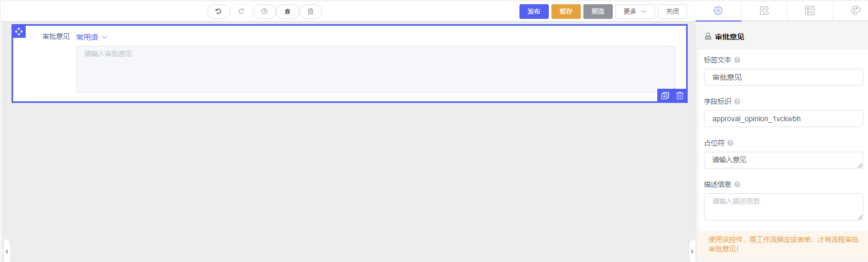868x262 pixels.
Task: Click the redo icon in toolbar
Action: pyautogui.click(x=241, y=11)
